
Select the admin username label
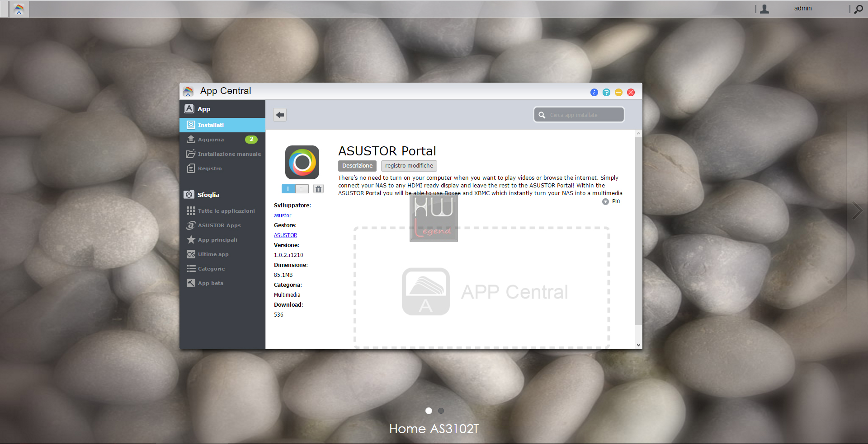click(803, 8)
